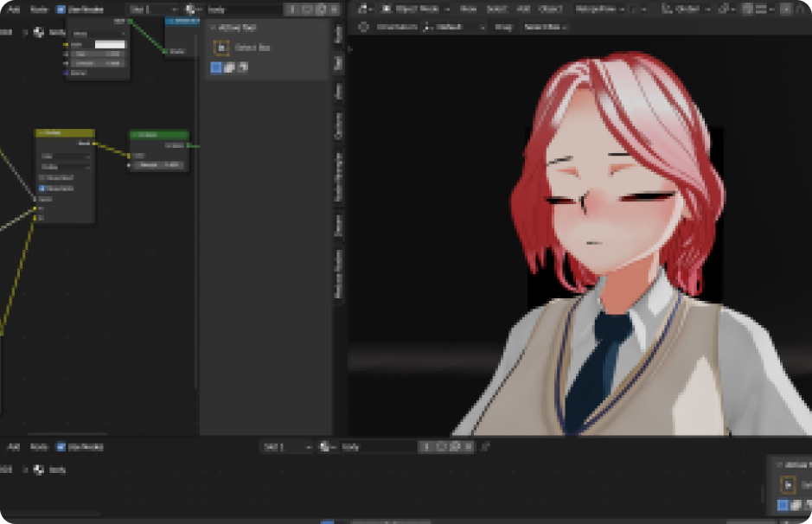The height and width of the screenshot is (524, 812).
Task: Open the type dropdown on top shader node
Action: pos(98,34)
